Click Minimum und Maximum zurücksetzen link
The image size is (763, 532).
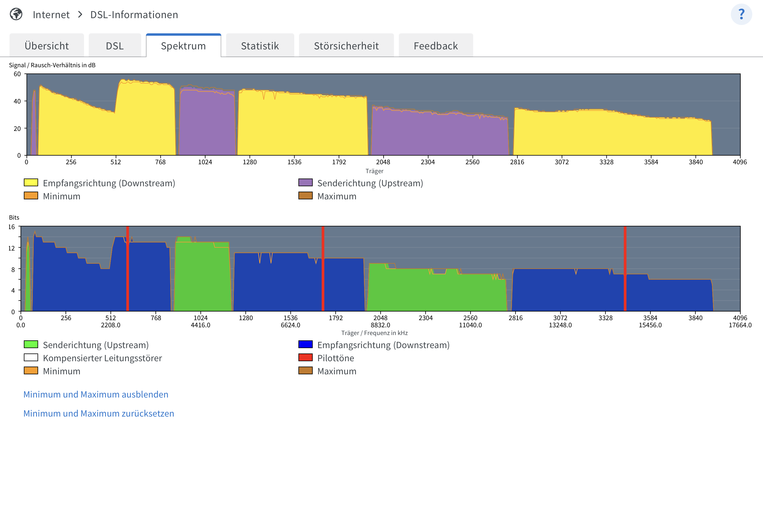99,414
